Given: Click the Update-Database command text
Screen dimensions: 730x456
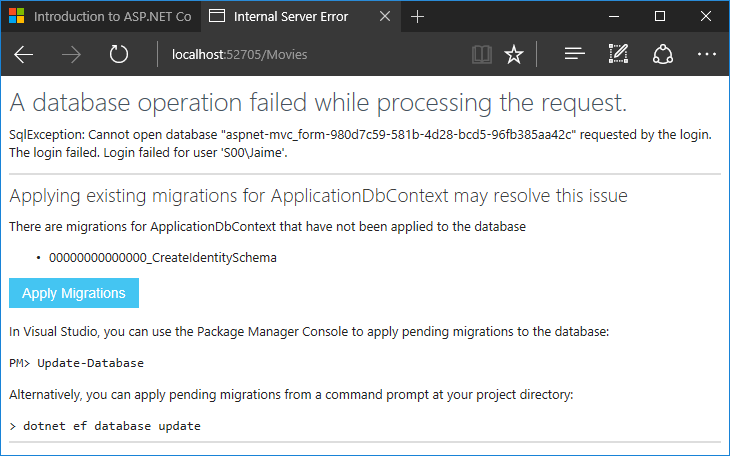Looking at the screenshot, I should click(90, 362).
